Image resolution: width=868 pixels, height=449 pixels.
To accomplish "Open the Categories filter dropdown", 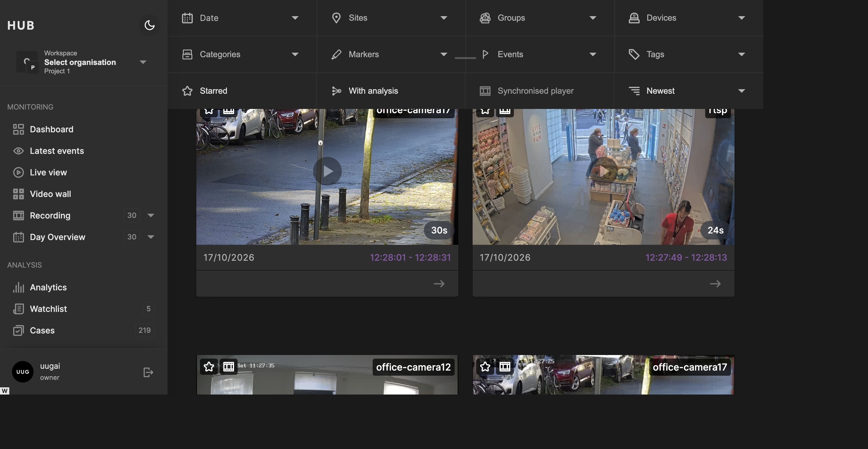I will coord(242,54).
